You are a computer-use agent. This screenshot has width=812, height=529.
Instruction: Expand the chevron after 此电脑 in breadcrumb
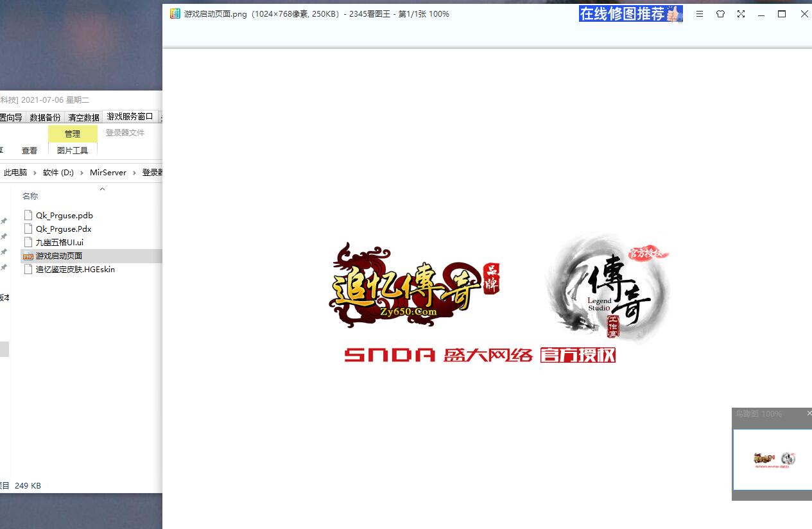pyautogui.click(x=35, y=173)
